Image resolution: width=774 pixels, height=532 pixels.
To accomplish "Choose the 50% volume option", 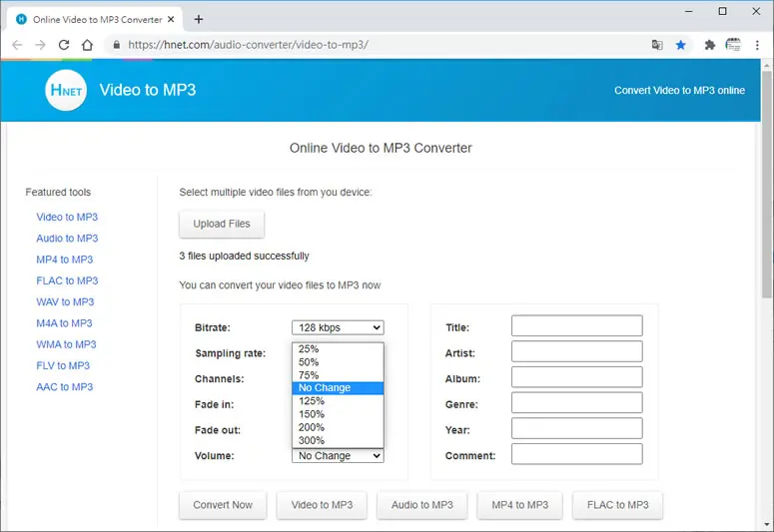I will [338, 361].
